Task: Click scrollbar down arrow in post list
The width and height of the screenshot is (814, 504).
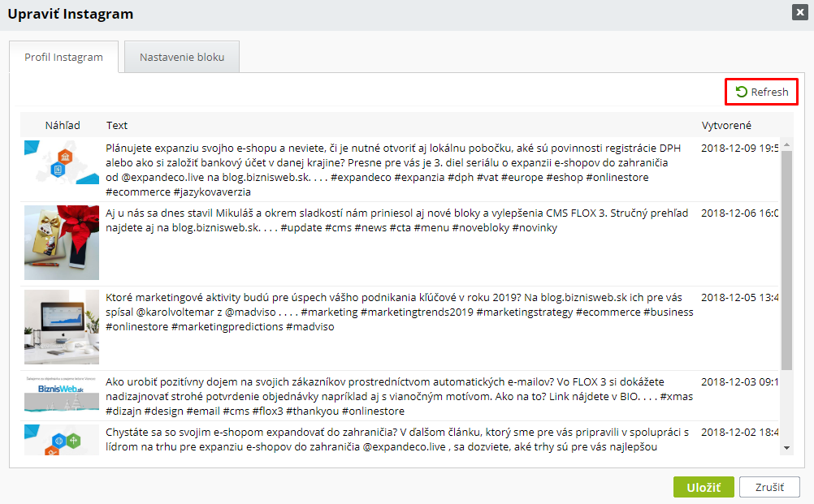Action: tap(786, 448)
